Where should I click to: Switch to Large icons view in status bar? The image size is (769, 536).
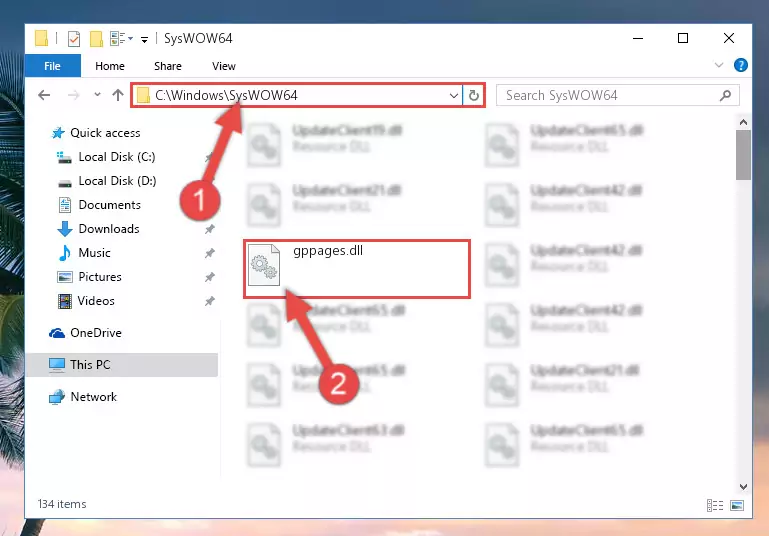[x=737, y=505]
